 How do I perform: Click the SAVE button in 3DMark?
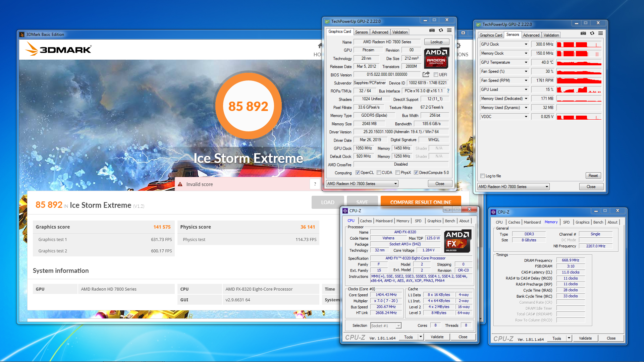362,202
